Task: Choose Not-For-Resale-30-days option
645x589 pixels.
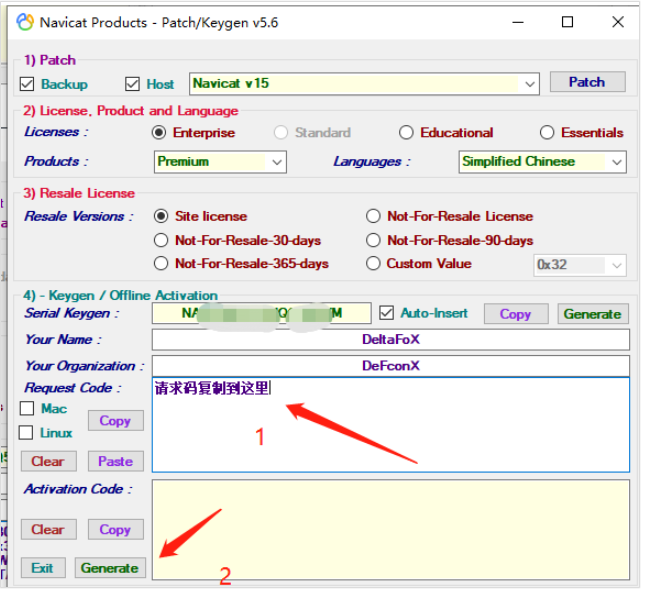Action: (161, 240)
